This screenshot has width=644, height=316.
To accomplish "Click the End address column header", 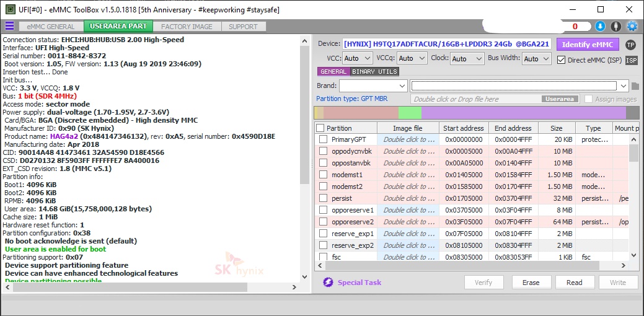I will click(x=513, y=128).
